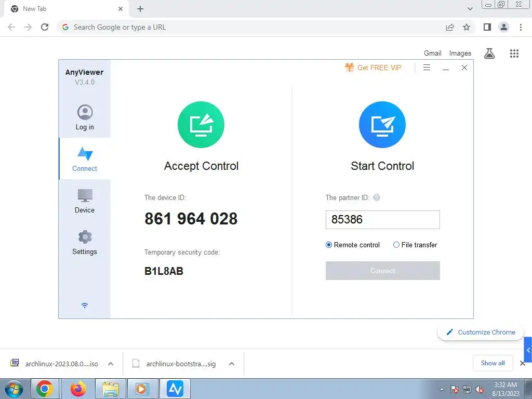Close the AnyViewer window

464,68
